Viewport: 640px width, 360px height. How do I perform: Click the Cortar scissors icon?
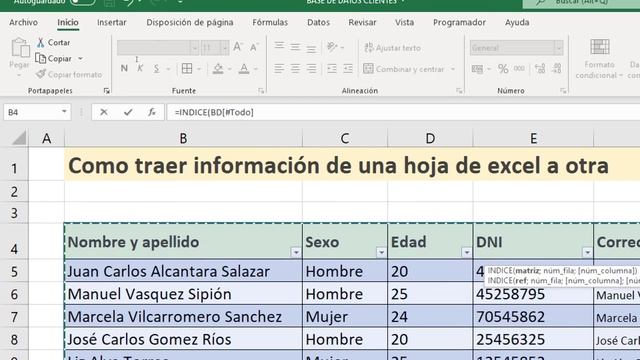pyautogui.click(x=40, y=42)
